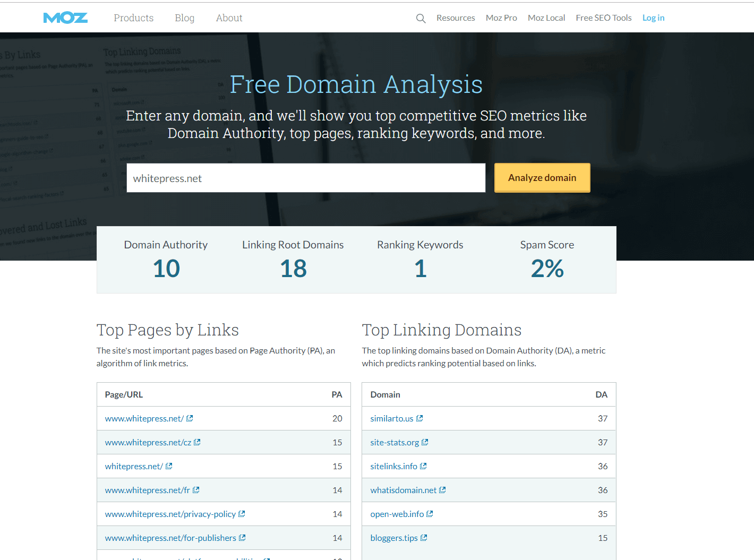This screenshot has width=754, height=560.
Task: Open the www.whitepress.net/fr link
Action: 148,490
